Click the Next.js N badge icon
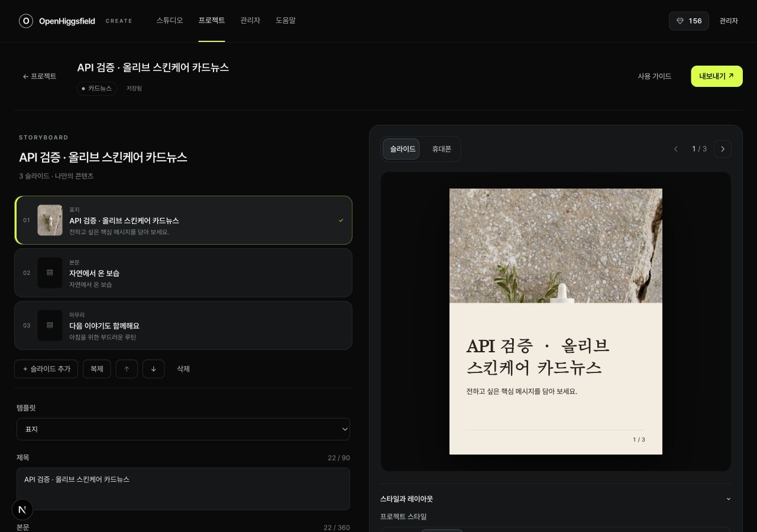Image resolution: width=757 pixels, height=532 pixels. [x=22, y=510]
